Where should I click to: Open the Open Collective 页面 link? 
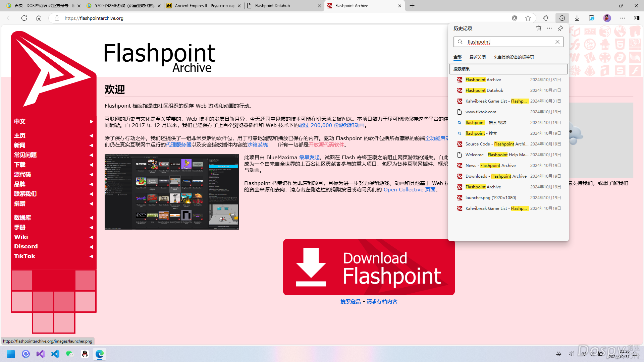click(x=409, y=190)
